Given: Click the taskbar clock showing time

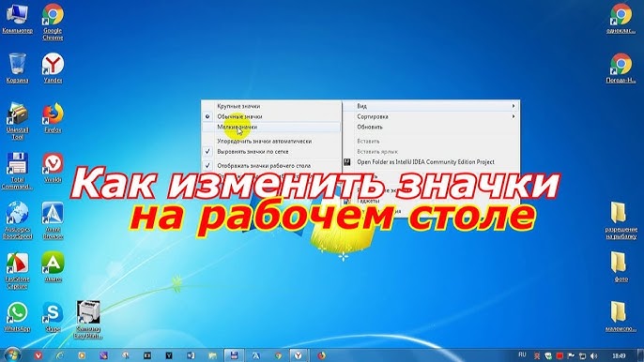Looking at the screenshot, I should pyautogui.click(x=619, y=355).
